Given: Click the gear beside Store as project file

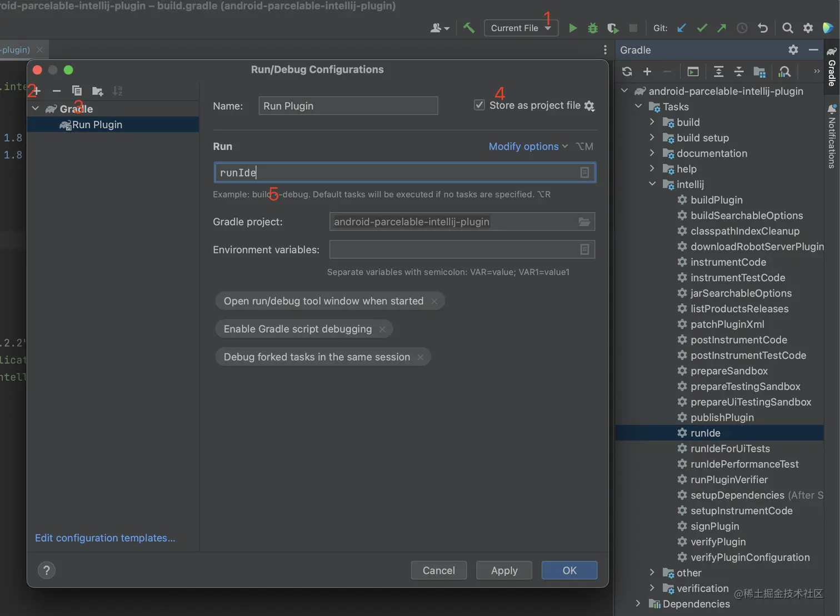Looking at the screenshot, I should tap(589, 106).
